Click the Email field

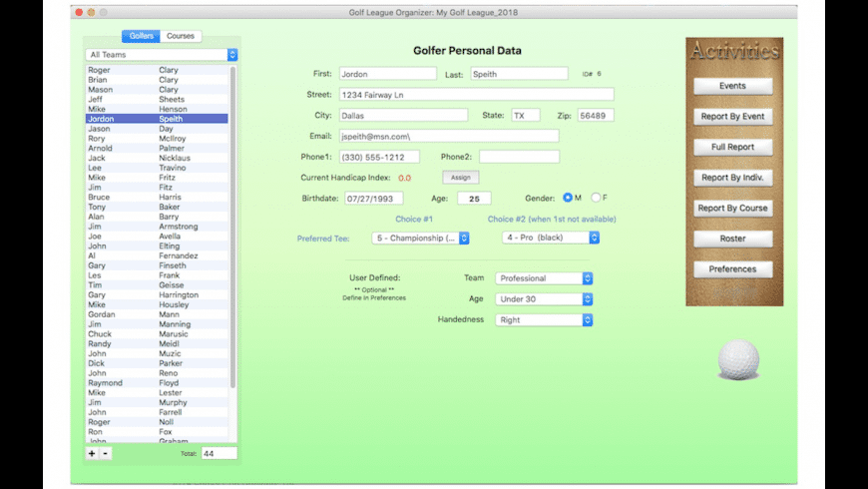point(449,137)
